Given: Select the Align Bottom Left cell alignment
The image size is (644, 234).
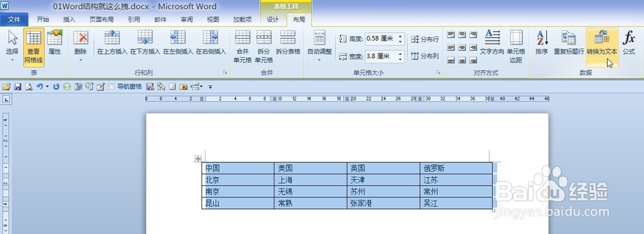Looking at the screenshot, I should (x=451, y=60).
